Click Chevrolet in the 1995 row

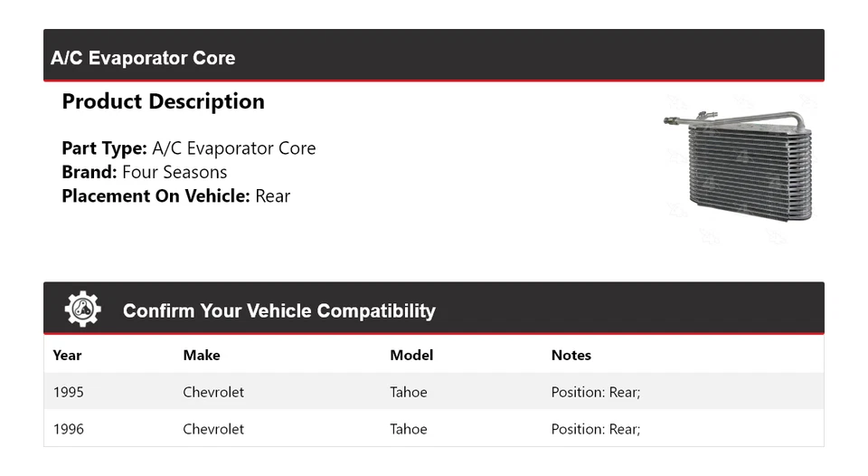(x=213, y=392)
